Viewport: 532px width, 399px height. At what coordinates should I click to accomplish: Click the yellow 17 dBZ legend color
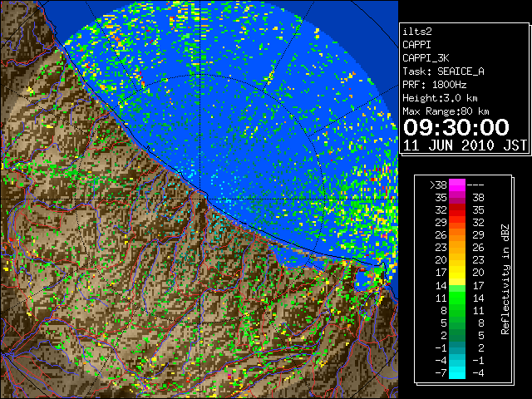[457, 273]
